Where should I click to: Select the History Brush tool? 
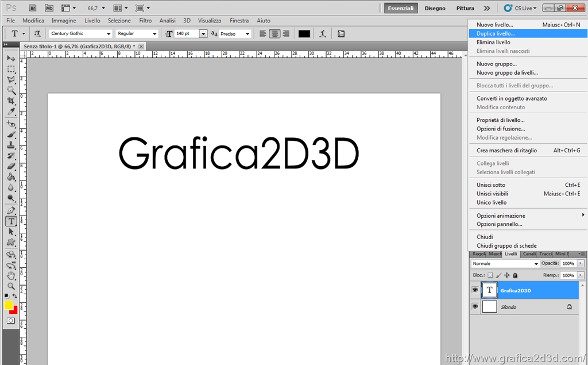[11, 155]
